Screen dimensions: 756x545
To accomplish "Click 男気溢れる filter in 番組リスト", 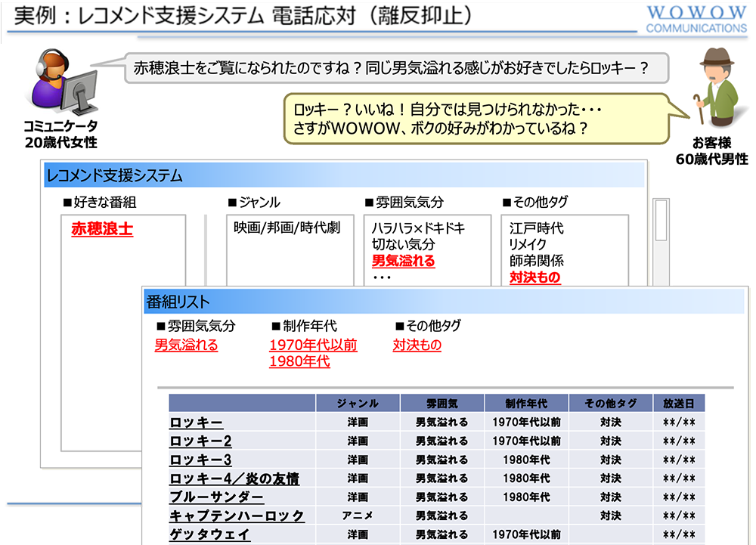I will [186, 345].
